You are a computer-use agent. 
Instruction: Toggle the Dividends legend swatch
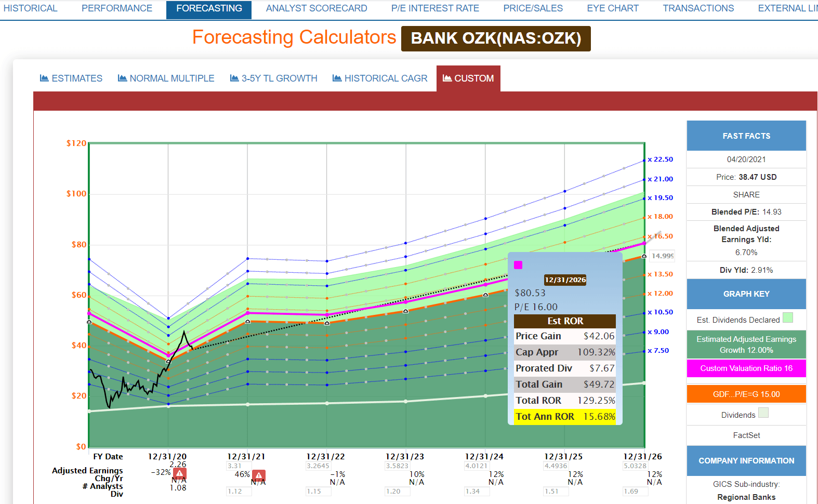pyautogui.click(x=763, y=413)
